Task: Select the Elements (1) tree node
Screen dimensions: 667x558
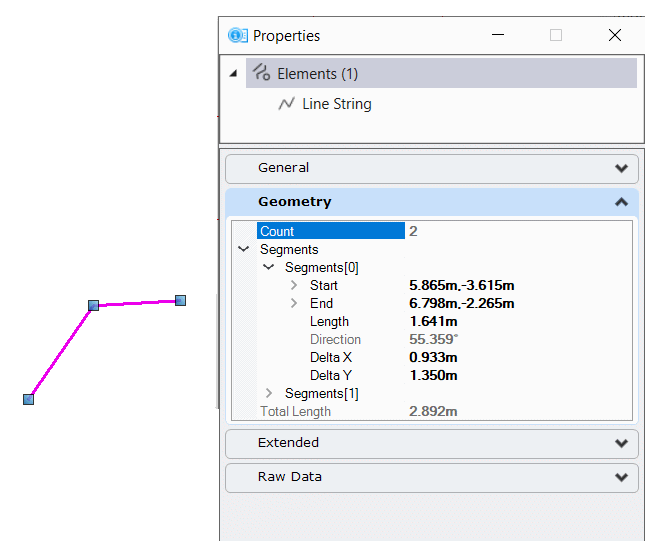Action: pos(441,74)
